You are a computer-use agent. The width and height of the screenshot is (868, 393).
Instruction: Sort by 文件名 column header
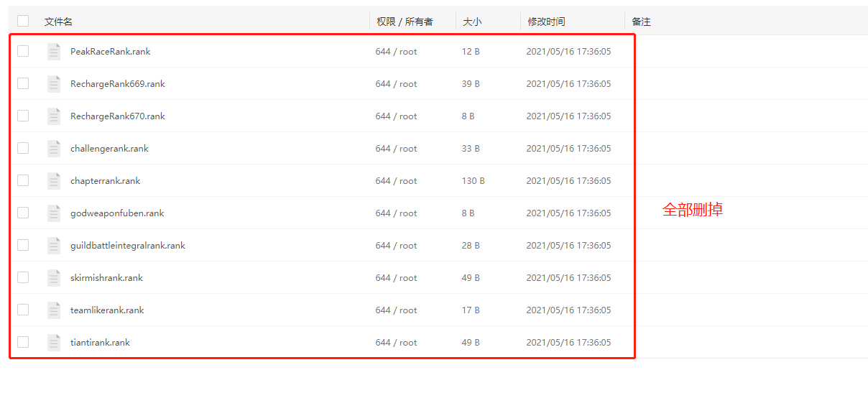[58, 22]
